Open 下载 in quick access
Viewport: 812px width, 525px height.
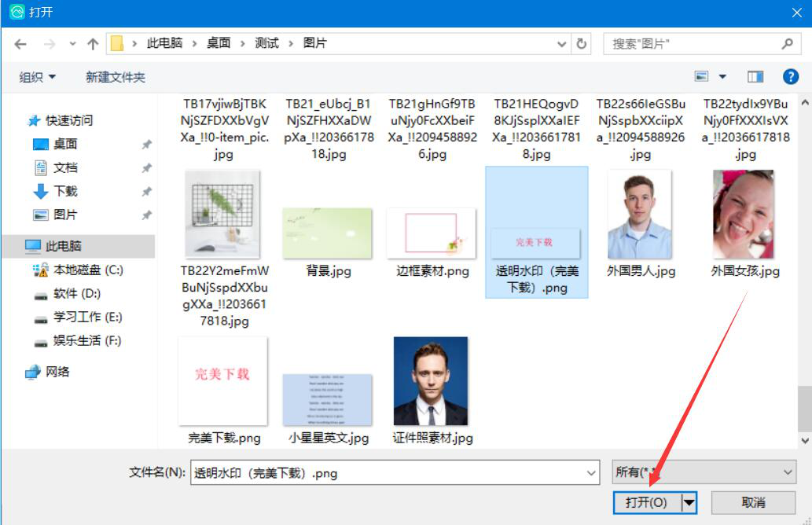(x=64, y=191)
